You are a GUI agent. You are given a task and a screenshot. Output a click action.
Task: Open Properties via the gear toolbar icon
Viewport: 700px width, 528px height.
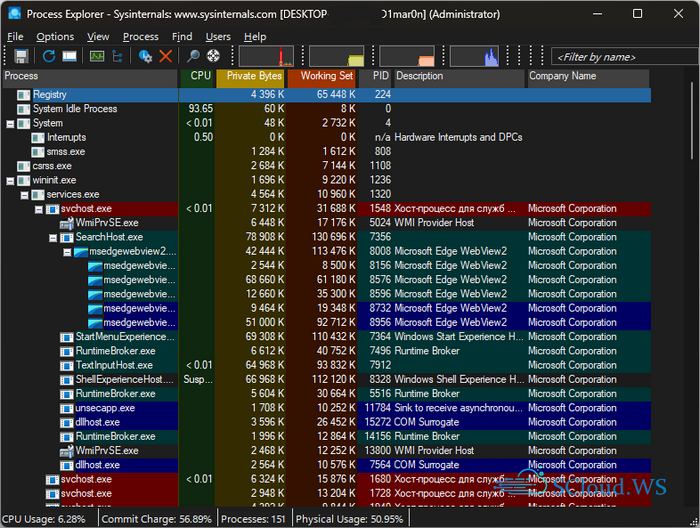coord(145,57)
